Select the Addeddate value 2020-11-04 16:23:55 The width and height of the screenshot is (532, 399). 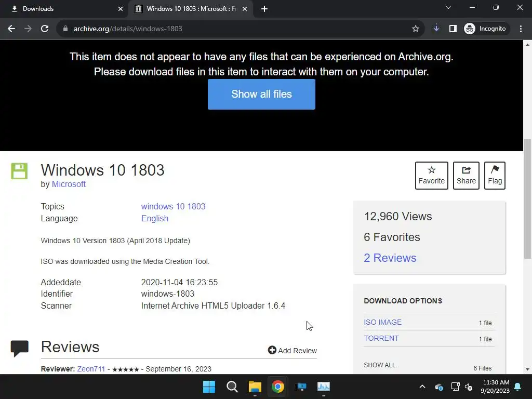coord(179,282)
